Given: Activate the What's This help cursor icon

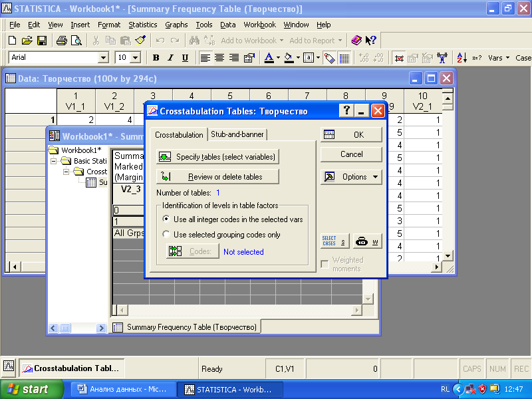Looking at the screenshot, I should click(371, 41).
